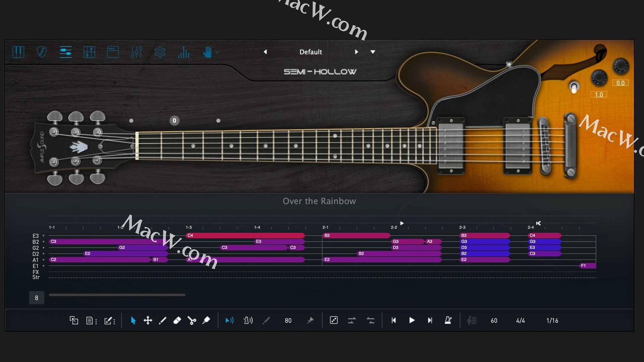Image resolution: width=644 pixels, height=362 pixels.
Task: Open the file document menu icon
Action: 91,321
